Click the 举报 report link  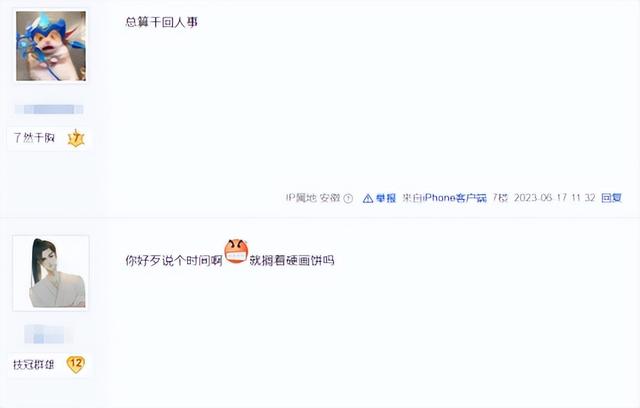[x=386, y=198]
